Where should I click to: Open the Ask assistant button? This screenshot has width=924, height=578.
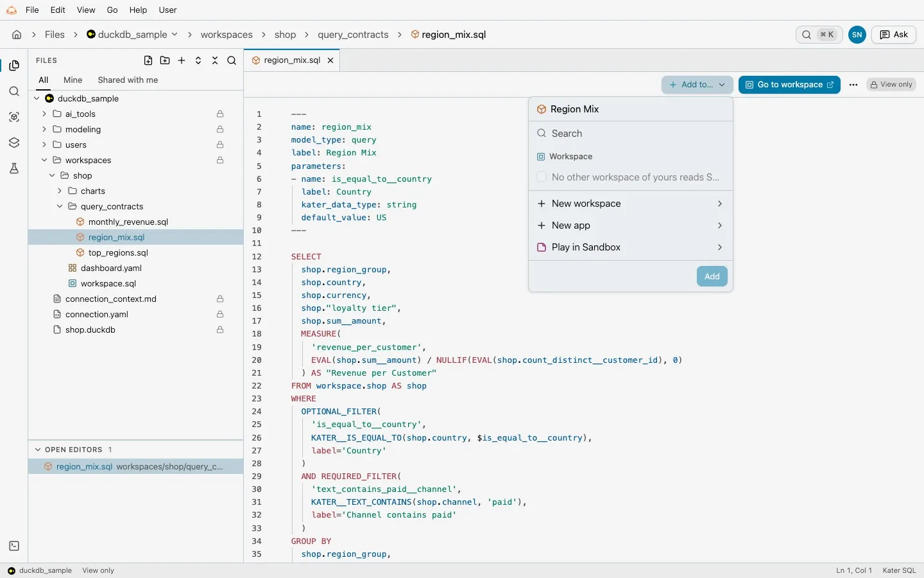coord(894,35)
